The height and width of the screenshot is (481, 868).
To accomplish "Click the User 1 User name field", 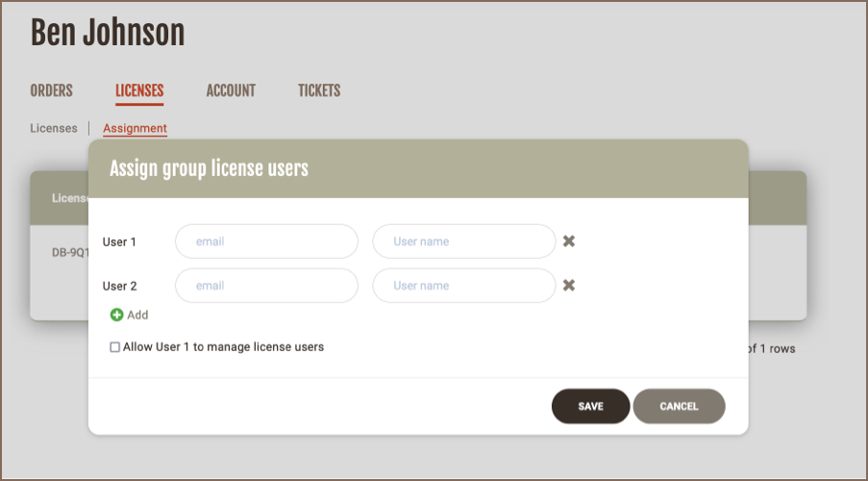I will [x=463, y=241].
